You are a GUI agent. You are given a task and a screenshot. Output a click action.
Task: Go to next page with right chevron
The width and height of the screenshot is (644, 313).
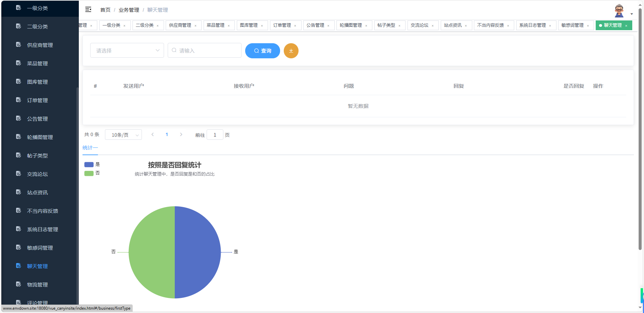[x=181, y=134]
